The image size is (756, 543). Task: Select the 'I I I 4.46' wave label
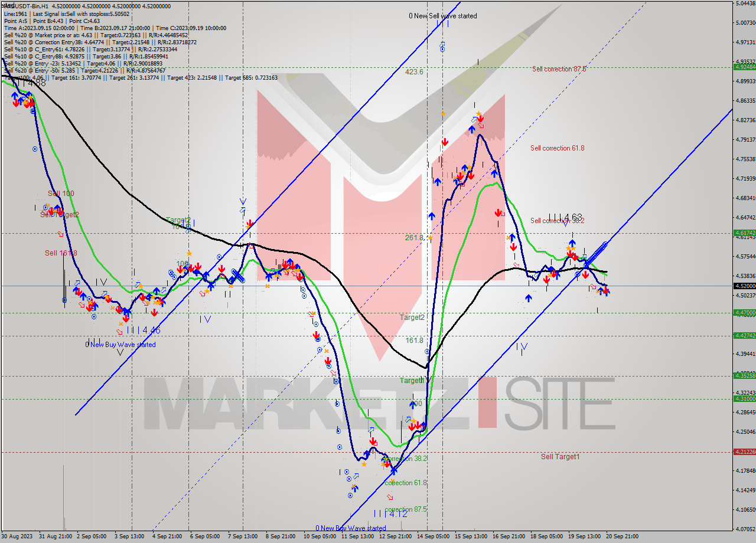point(143,331)
